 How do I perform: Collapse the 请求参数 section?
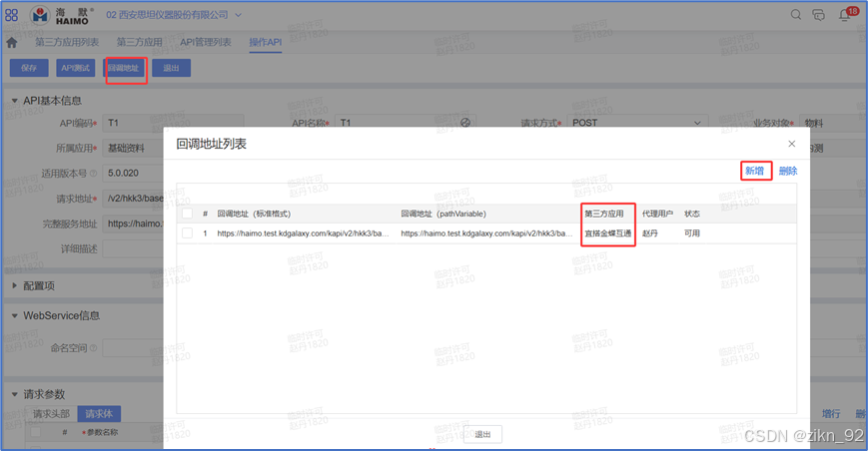point(15,394)
